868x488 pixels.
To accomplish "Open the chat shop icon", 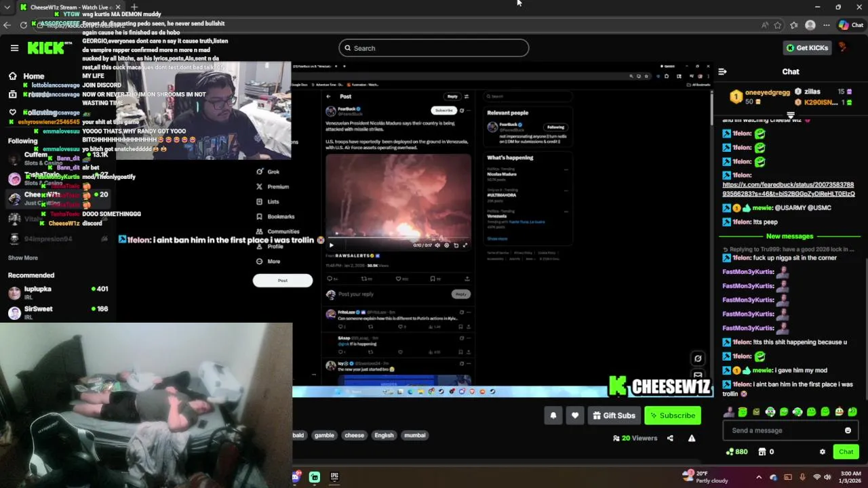I will [x=762, y=452].
